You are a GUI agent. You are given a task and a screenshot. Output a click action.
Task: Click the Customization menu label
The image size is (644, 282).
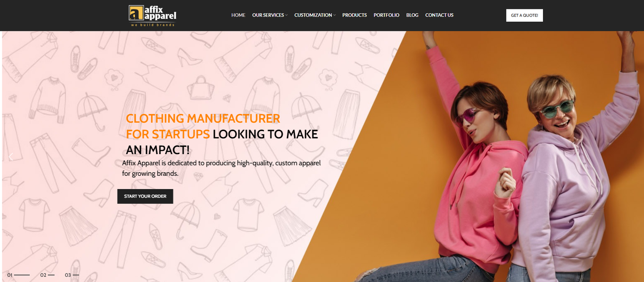313,15
